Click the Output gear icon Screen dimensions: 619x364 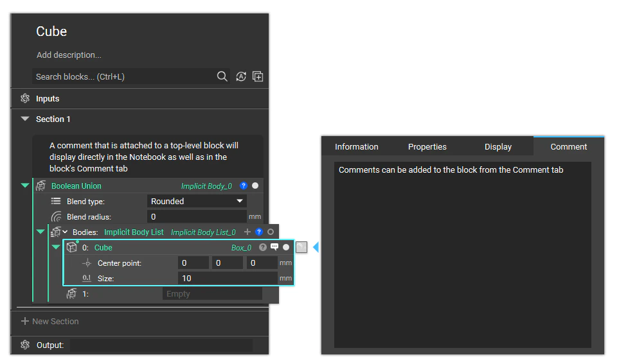click(25, 345)
